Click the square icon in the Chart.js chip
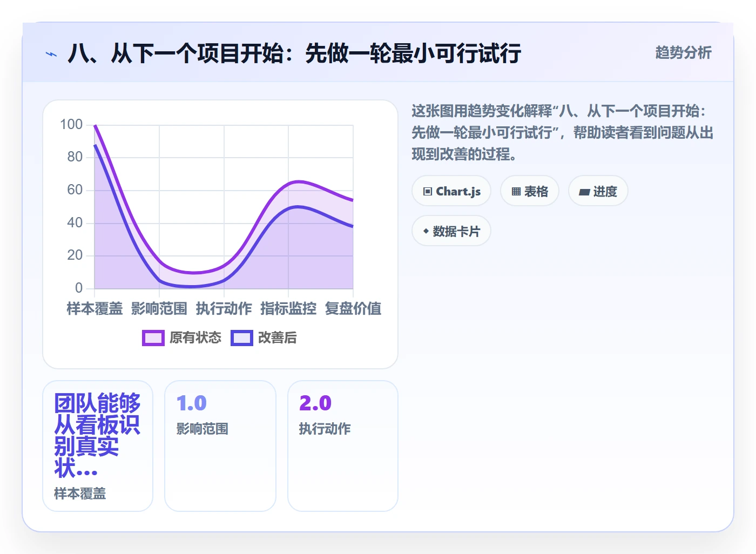The height and width of the screenshot is (554, 756). [x=428, y=192]
